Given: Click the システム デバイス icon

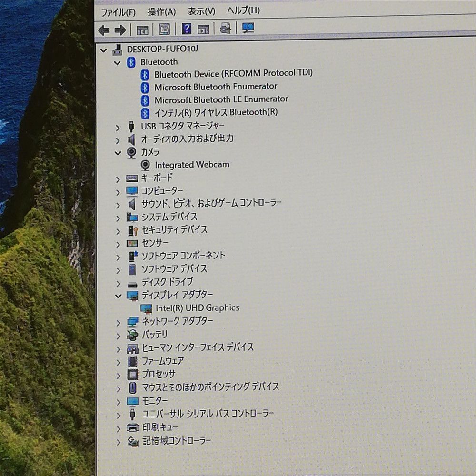Looking at the screenshot, I should 132,218.
